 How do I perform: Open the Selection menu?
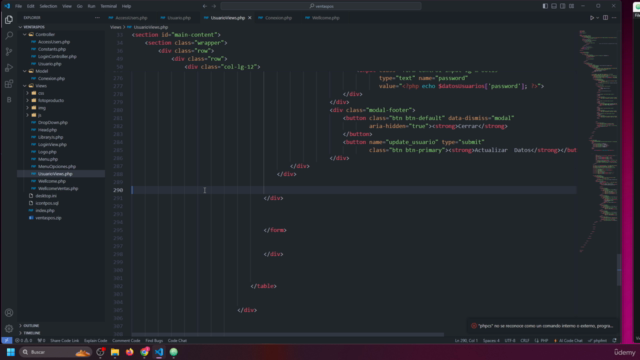click(x=48, y=6)
